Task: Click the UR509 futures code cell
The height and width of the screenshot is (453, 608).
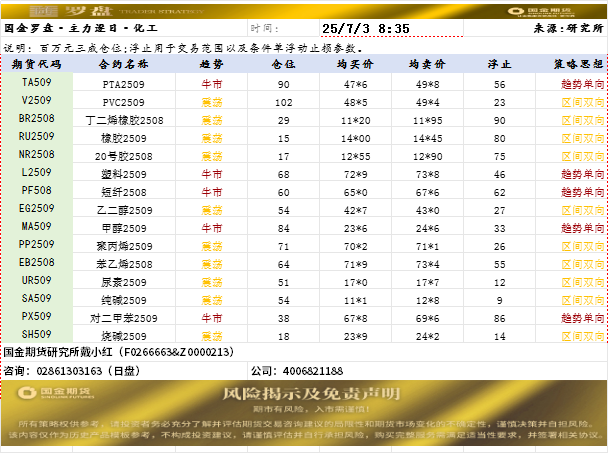Action: (37, 280)
